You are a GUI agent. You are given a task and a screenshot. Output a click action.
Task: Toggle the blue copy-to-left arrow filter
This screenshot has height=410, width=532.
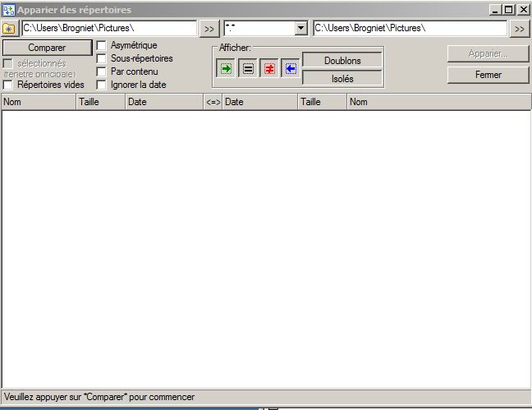(x=291, y=69)
